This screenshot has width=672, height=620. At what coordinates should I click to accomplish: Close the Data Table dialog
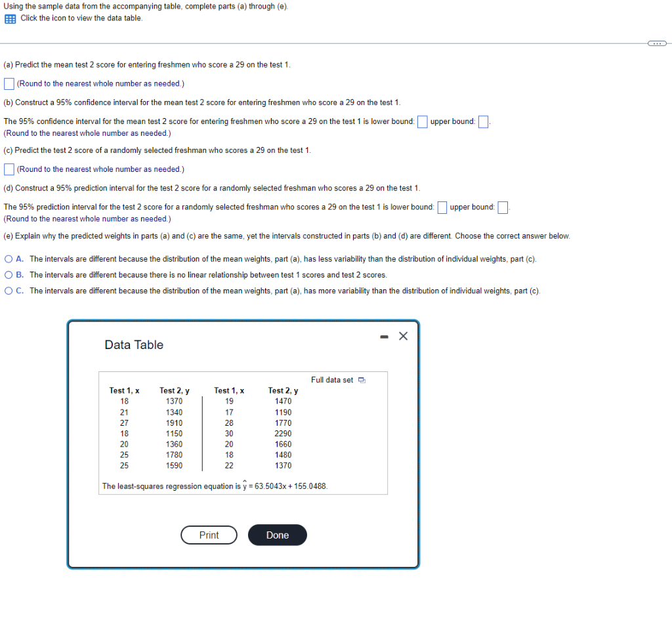pos(402,336)
